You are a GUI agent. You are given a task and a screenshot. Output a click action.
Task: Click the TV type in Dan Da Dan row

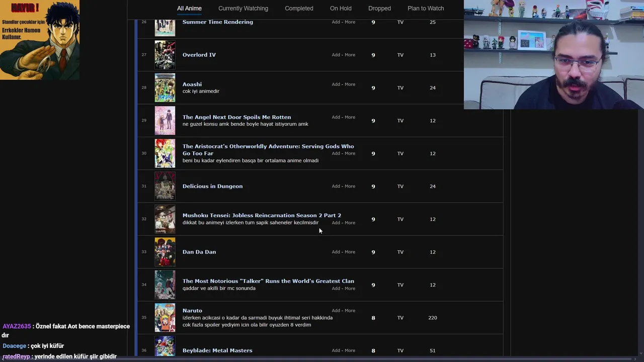[400, 252]
